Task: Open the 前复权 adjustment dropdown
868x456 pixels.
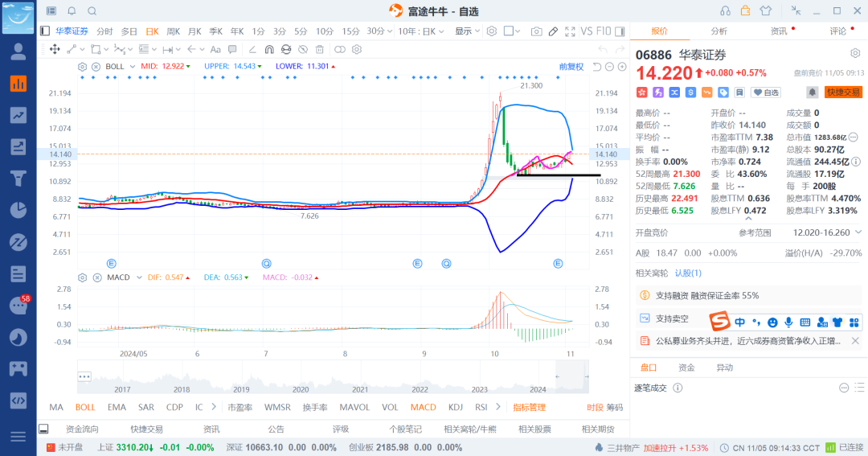Action: tap(571, 67)
